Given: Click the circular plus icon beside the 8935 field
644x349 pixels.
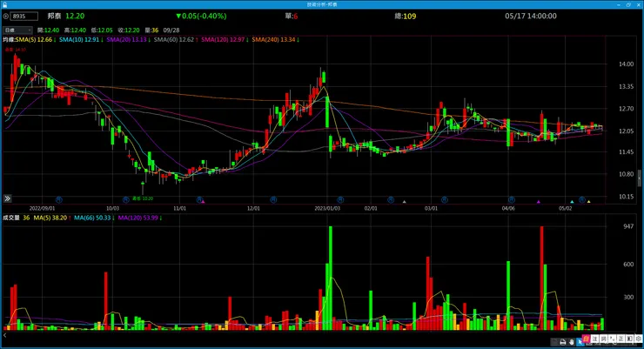Looking at the screenshot, I should tap(6, 17).
